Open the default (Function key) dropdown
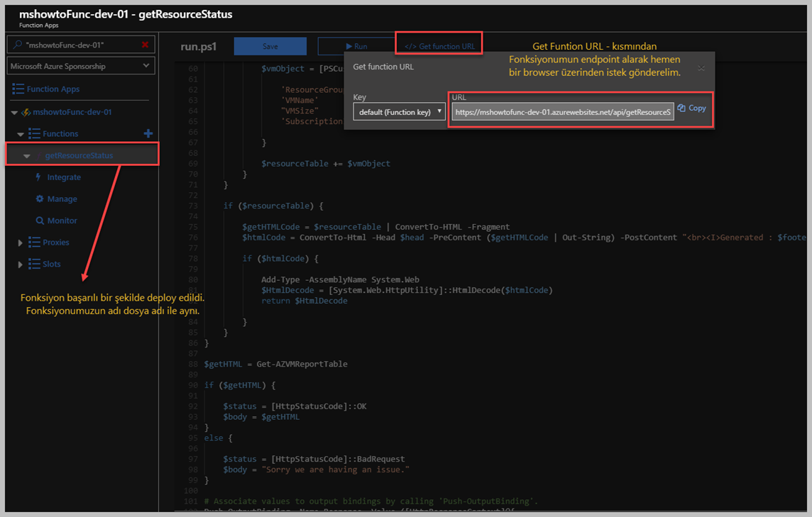 399,112
